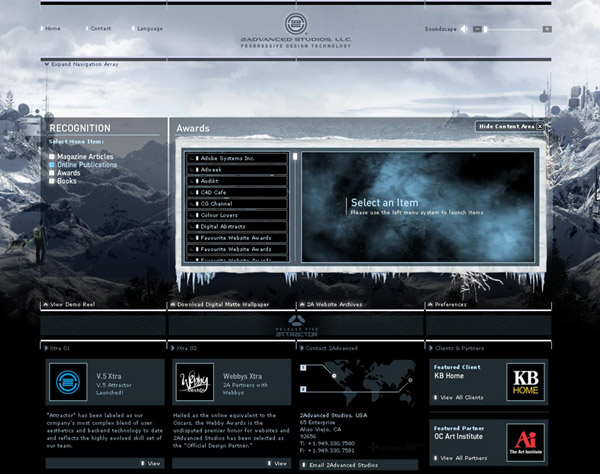Viewport: 600px width, 474px height.
Task: Click the Select an Item heading
Action: [x=385, y=202]
